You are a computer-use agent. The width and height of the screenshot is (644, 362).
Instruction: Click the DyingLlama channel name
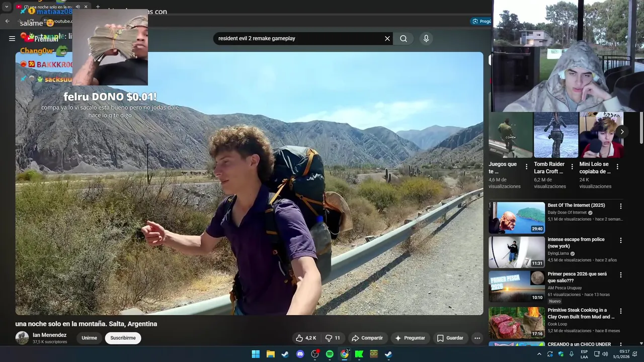pos(558,253)
